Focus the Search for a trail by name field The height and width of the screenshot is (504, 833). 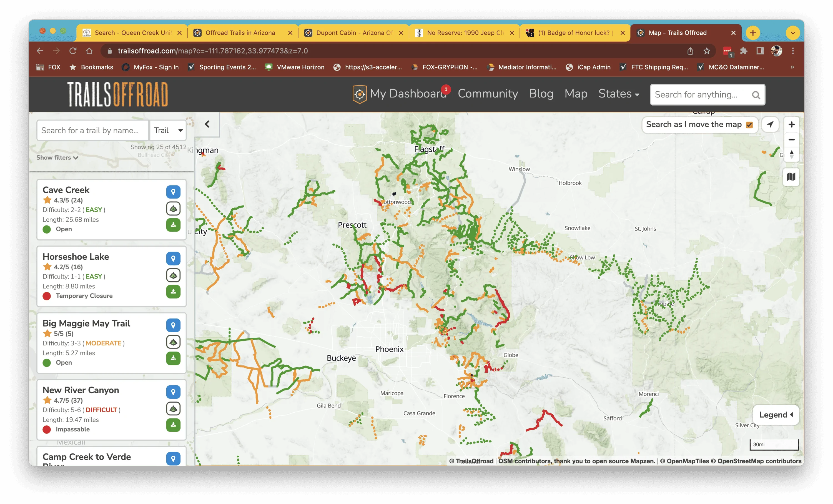[x=93, y=130]
